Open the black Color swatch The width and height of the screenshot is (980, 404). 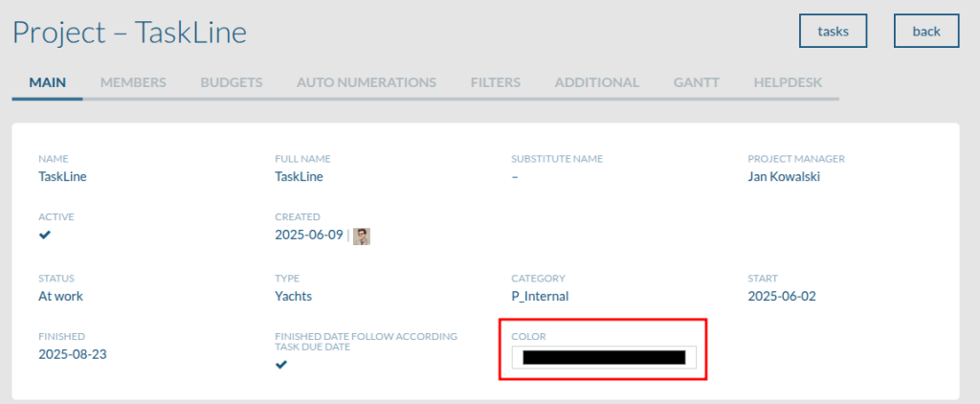604,358
